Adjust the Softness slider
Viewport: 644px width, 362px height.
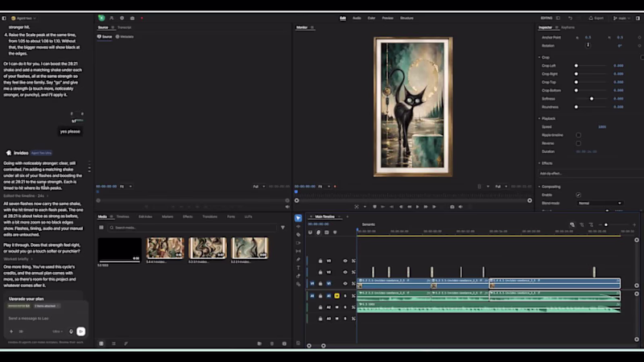click(x=591, y=98)
